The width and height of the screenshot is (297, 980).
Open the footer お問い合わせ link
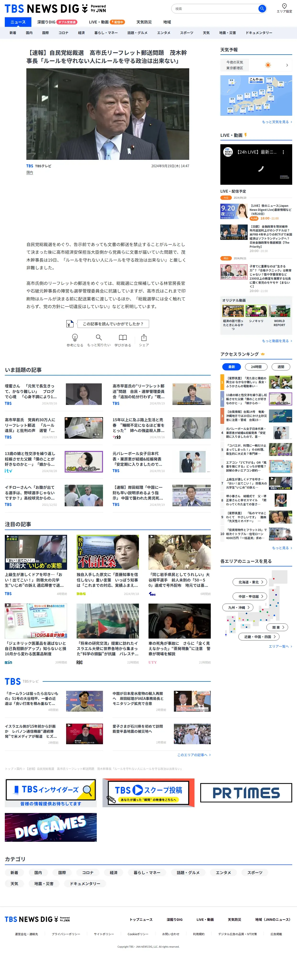coord(170,934)
